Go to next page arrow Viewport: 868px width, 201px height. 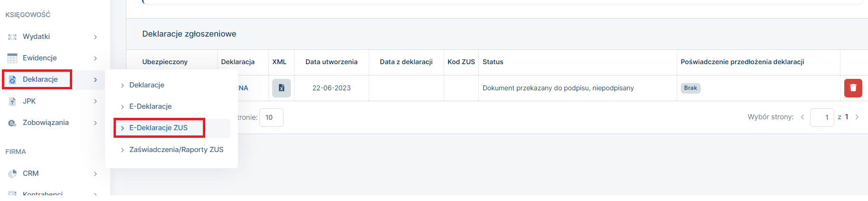(857, 117)
